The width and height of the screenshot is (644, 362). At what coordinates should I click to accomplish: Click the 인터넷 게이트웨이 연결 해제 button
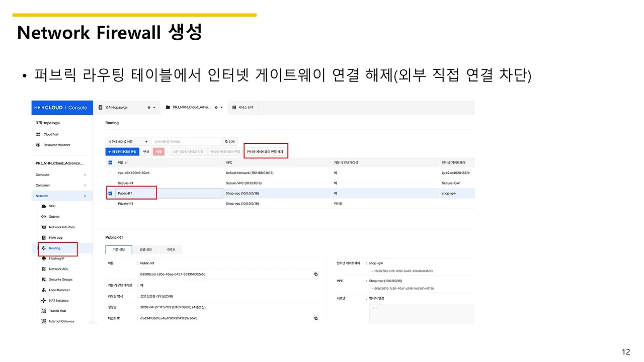coord(266,151)
